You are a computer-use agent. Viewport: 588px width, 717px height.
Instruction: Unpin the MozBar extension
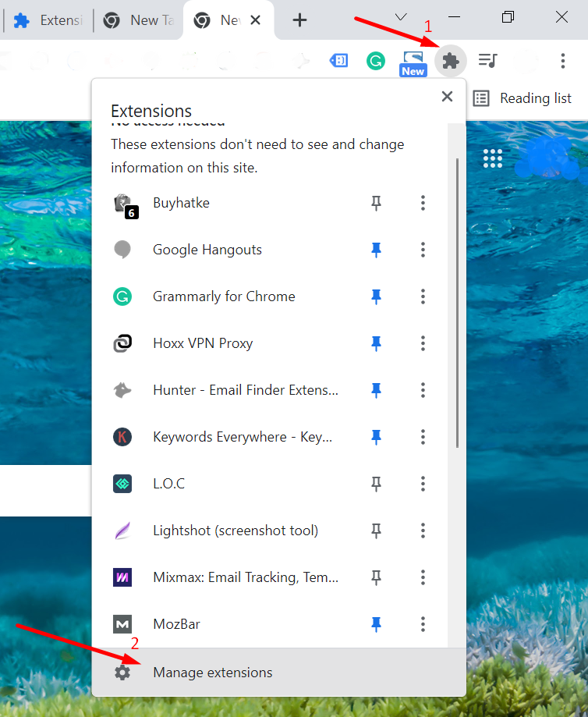[x=377, y=624]
